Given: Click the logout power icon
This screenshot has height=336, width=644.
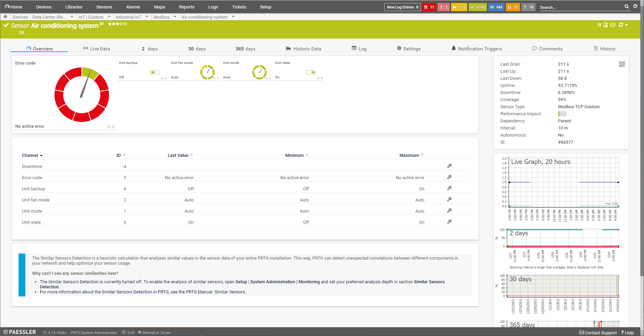Looking at the screenshot, I should pyautogui.click(x=635, y=6).
